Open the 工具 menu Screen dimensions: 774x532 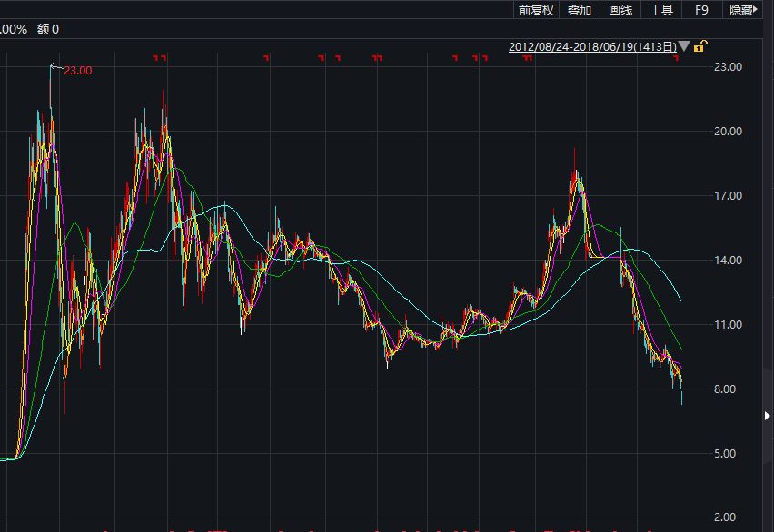coord(661,10)
